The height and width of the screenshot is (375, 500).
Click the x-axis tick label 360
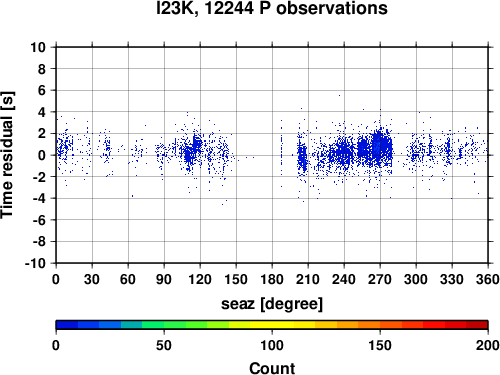(488, 279)
